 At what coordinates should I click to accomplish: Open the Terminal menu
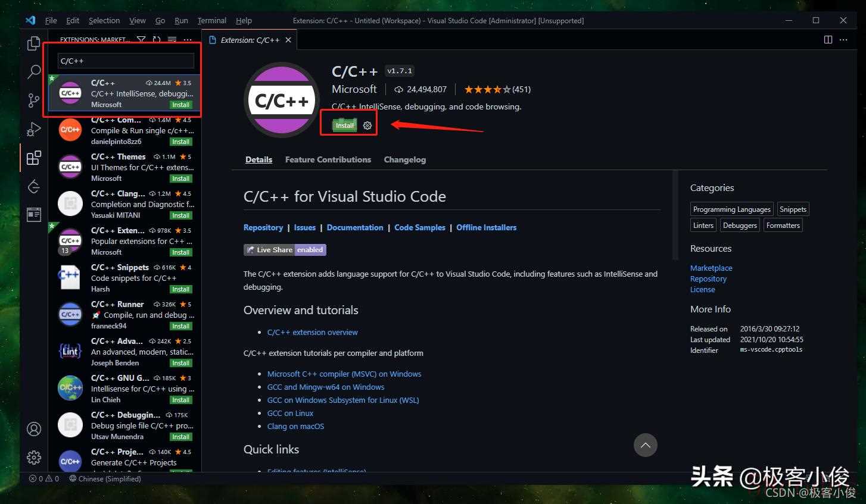click(212, 20)
